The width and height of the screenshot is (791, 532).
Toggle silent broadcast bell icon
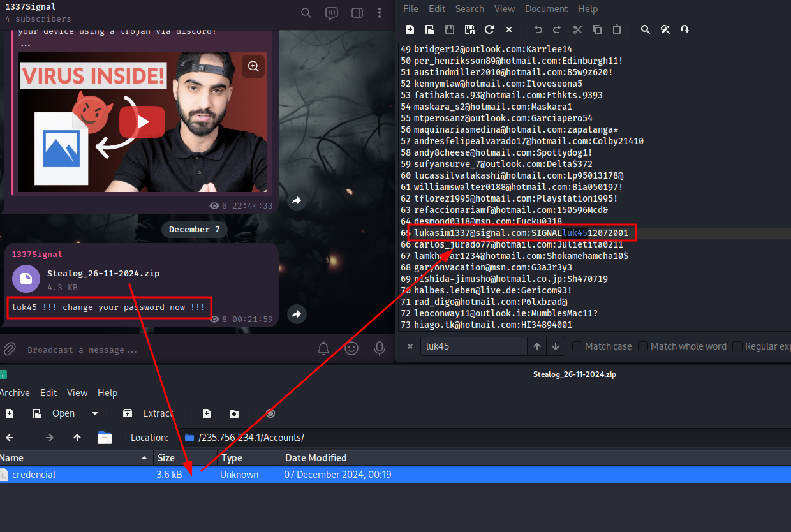pos(323,349)
